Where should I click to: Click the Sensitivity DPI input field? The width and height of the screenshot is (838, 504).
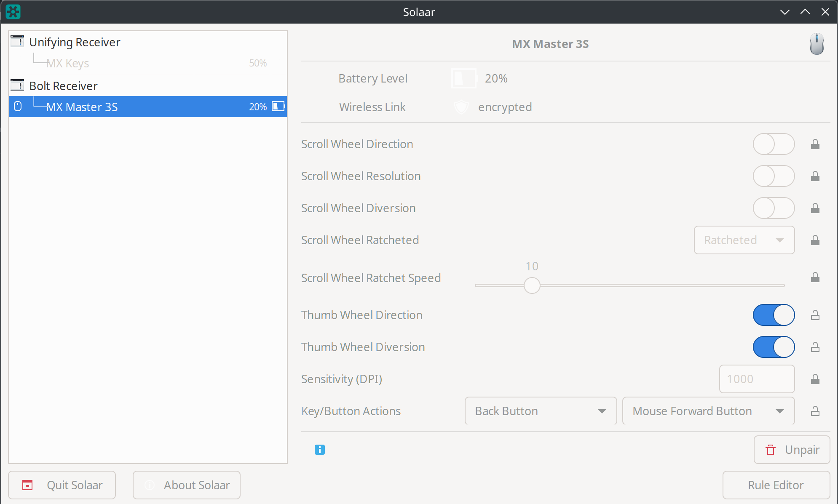(756, 379)
